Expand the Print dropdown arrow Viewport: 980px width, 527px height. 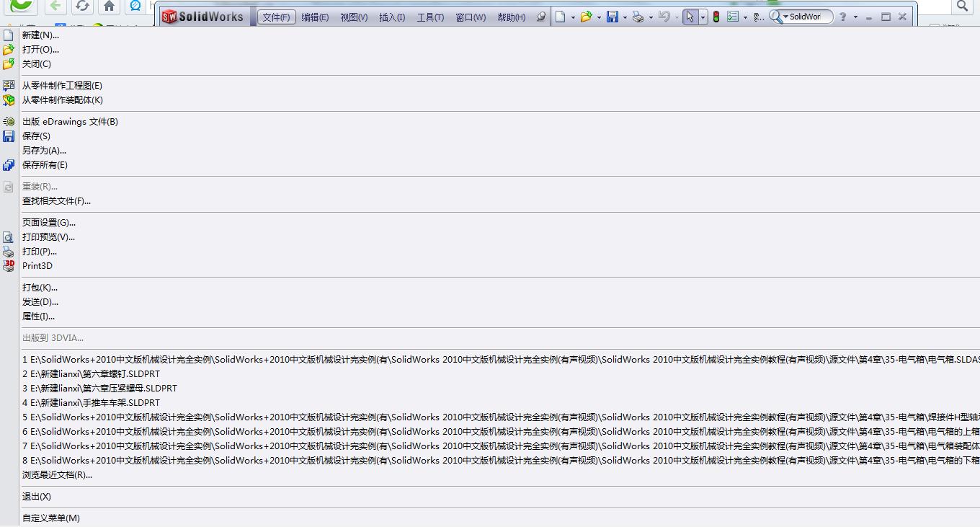point(651,17)
